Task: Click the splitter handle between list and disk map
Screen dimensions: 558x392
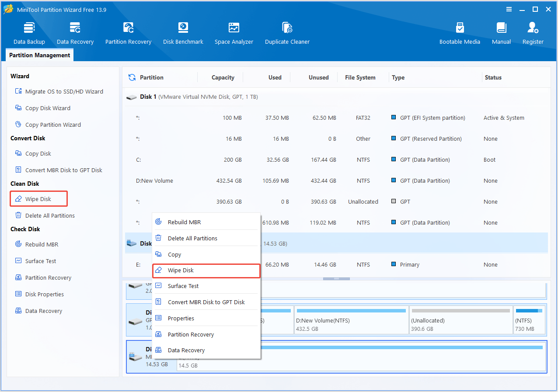Action: click(336, 279)
